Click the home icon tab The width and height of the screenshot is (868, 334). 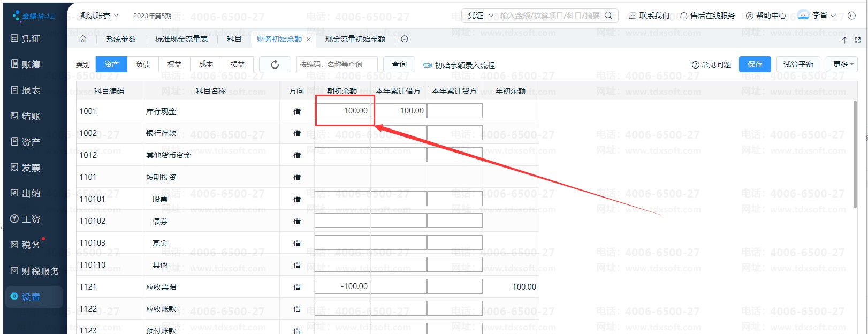tap(82, 39)
